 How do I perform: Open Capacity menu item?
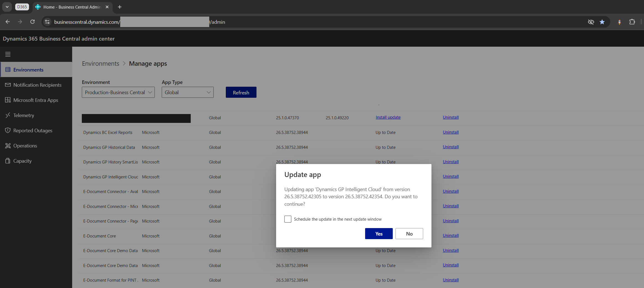pyautogui.click(x=36, y=161)
